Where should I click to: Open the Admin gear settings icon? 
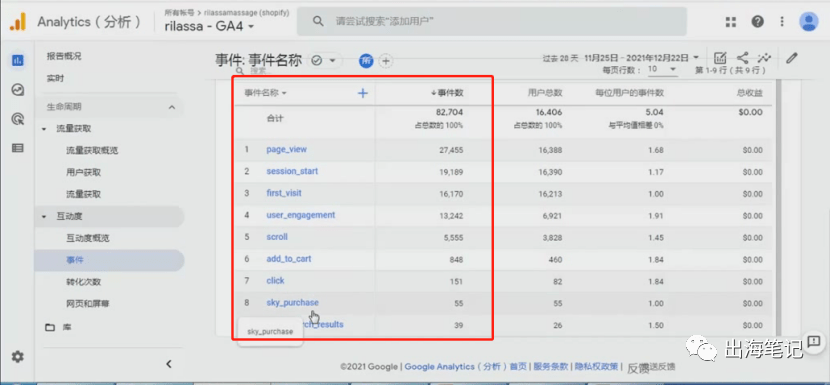(x=18, y=357)
